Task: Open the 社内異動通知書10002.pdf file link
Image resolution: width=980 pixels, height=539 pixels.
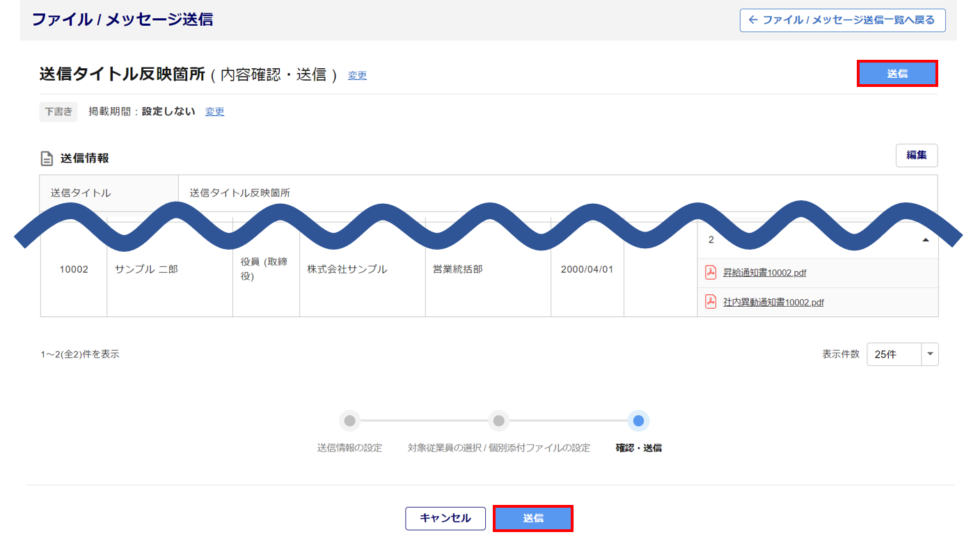Action: tap(773, 303)
